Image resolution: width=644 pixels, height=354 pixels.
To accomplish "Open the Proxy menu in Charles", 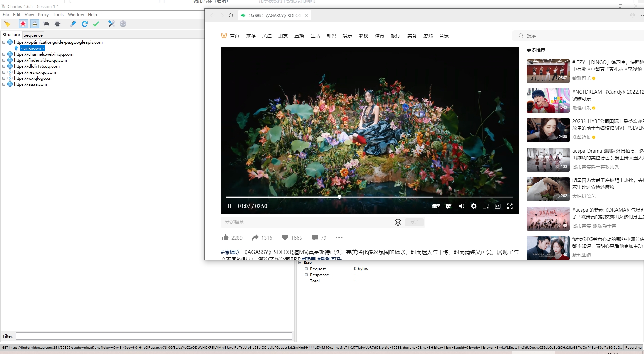I will click(43, 14).
